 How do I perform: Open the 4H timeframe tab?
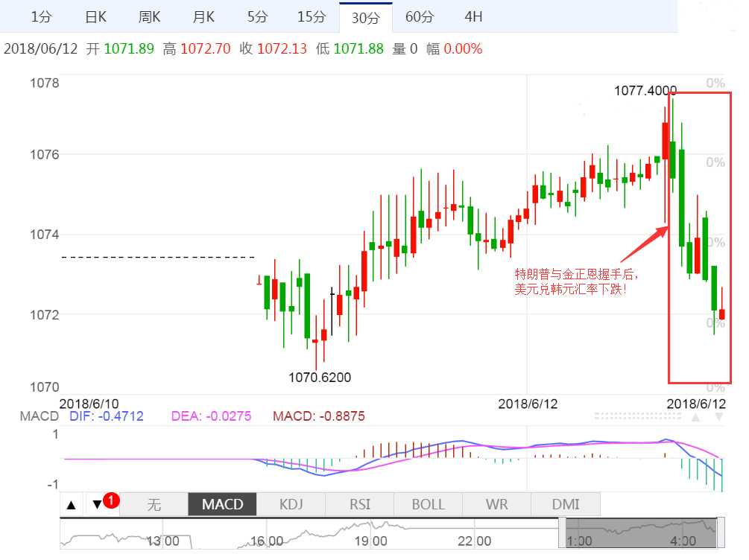click(x=473, y=16)
